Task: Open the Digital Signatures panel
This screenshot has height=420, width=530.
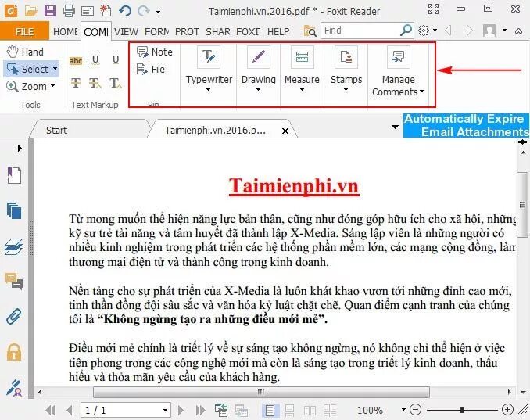Action: point(14,387)
